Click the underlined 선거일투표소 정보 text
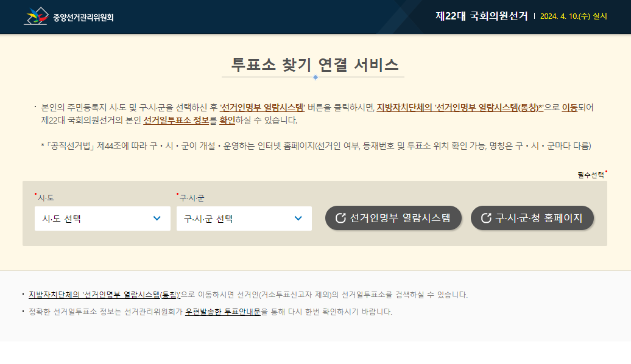The height and width of the screenshot is (364, 631). coord(176,121)
